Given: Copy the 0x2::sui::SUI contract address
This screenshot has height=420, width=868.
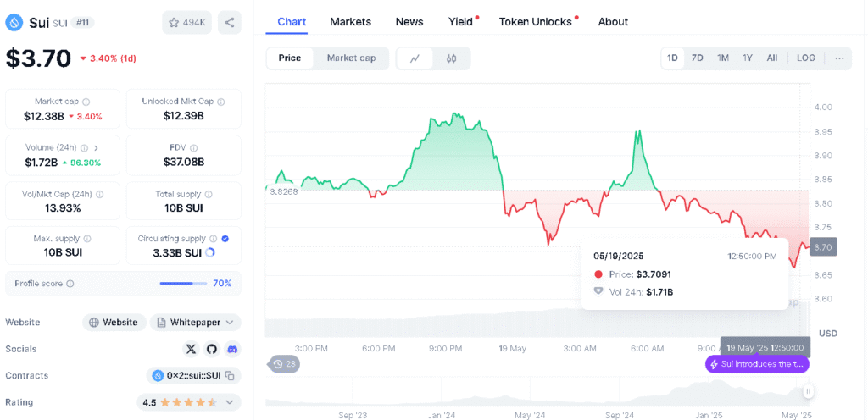Looking at the screenshot, I should [x=230, y=376].
